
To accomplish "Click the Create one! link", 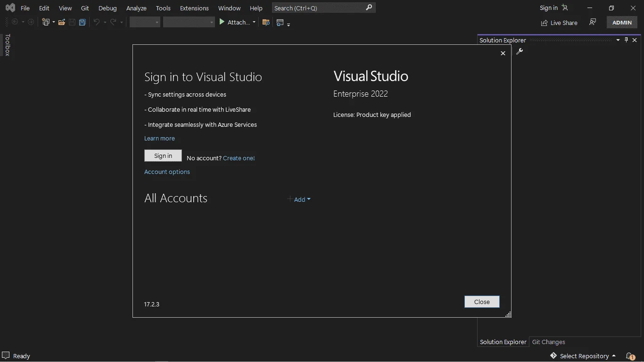I will pos(239,158).
